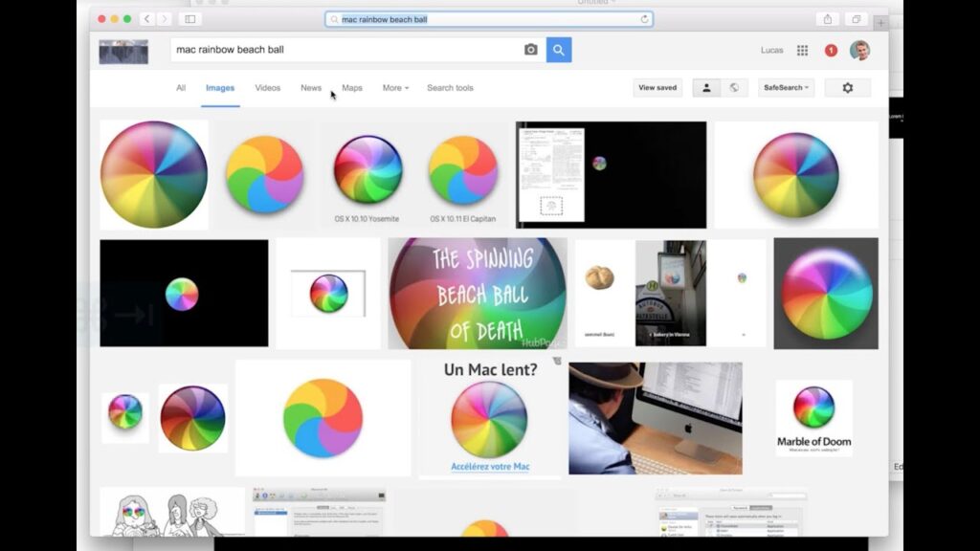
Task: Expand the More search categories menu
Action: [394, 87]
